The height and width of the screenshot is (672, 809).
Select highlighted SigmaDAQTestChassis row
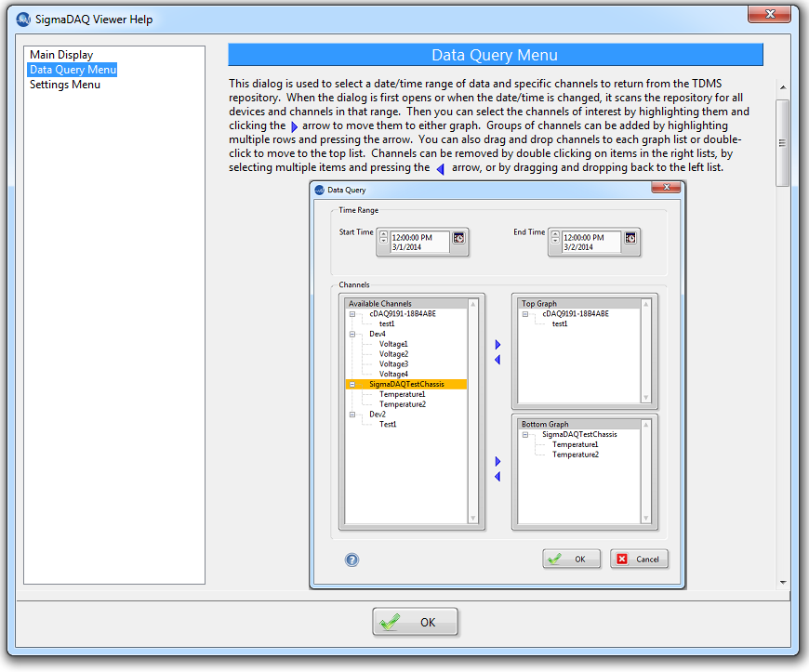(x=406, y=384)
